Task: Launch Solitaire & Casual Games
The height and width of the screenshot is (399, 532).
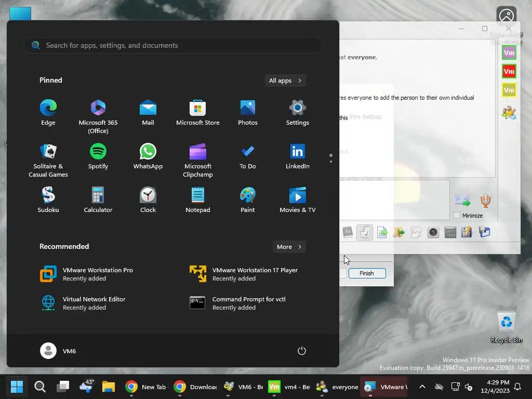Action: tap(48, 161)
